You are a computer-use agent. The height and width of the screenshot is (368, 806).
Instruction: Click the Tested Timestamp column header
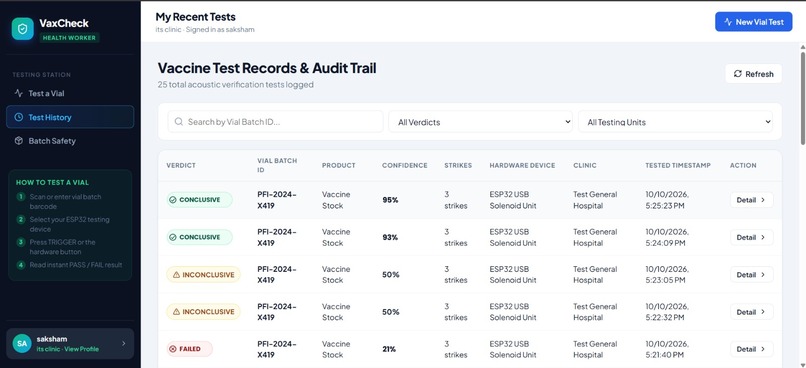[x=678, y=165]
